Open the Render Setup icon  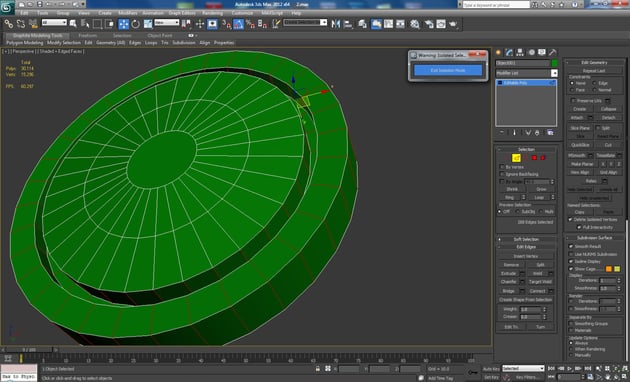click(429, 24)
